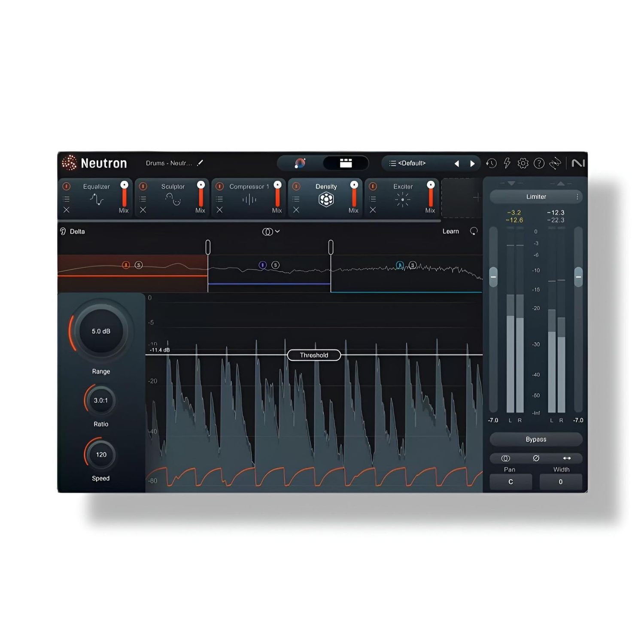Click the phase invert icon above Width

pos(536,458)
